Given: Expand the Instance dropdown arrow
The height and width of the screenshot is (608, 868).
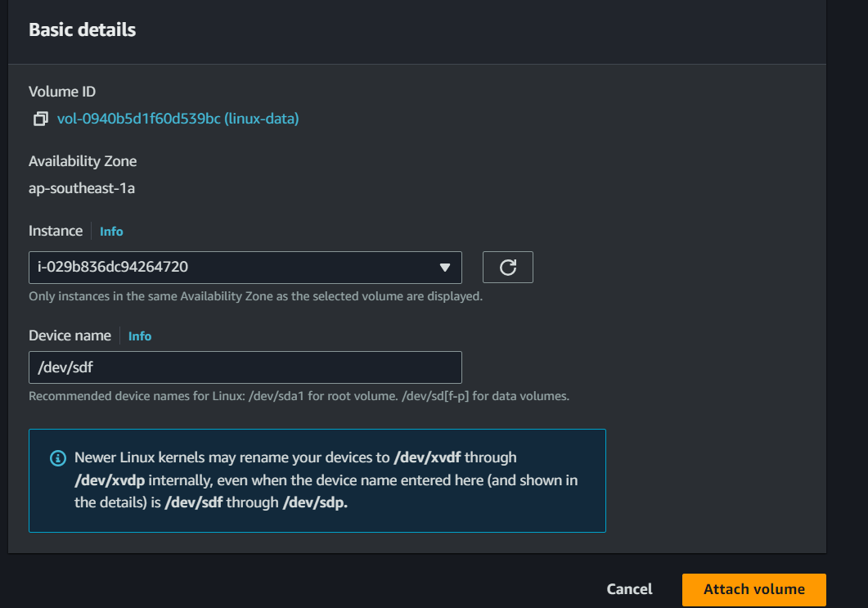Looking at the screenshot, I should point(444,268).
